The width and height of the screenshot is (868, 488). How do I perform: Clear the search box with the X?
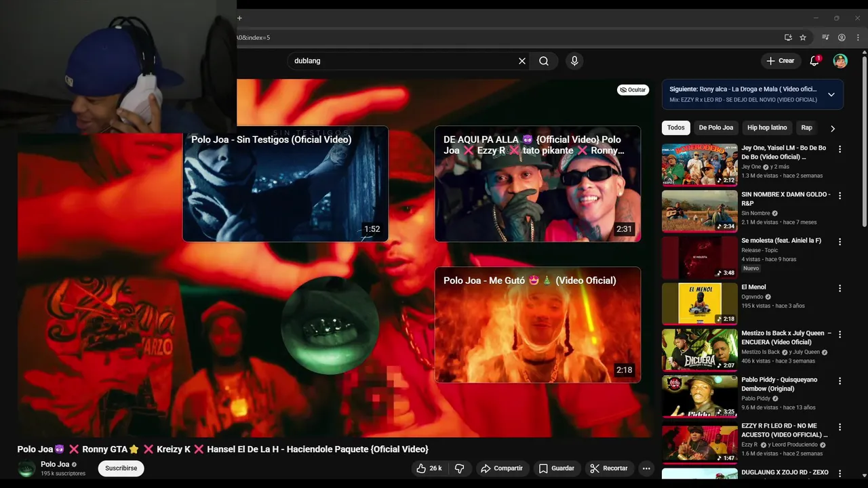522,61
